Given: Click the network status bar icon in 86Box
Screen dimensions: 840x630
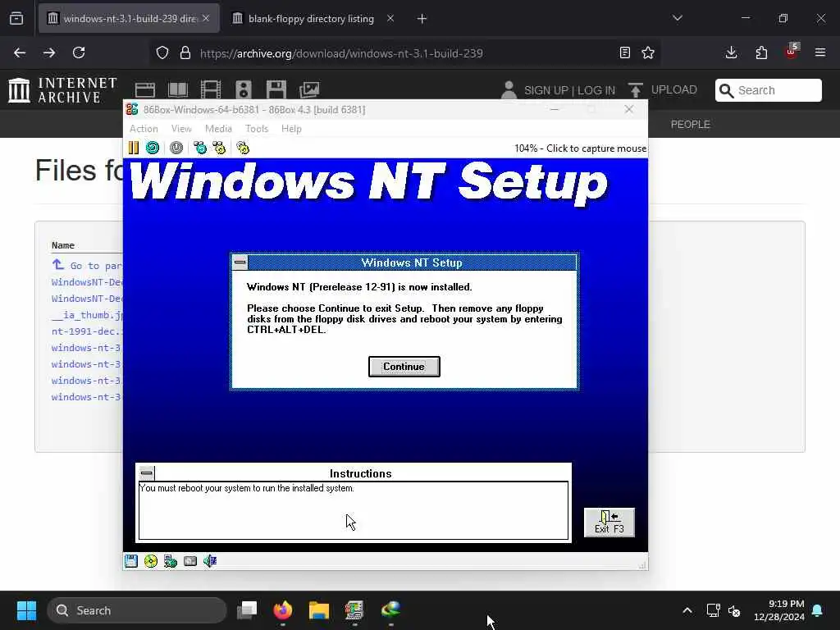Looking at the screenshot, I should 171,561.
